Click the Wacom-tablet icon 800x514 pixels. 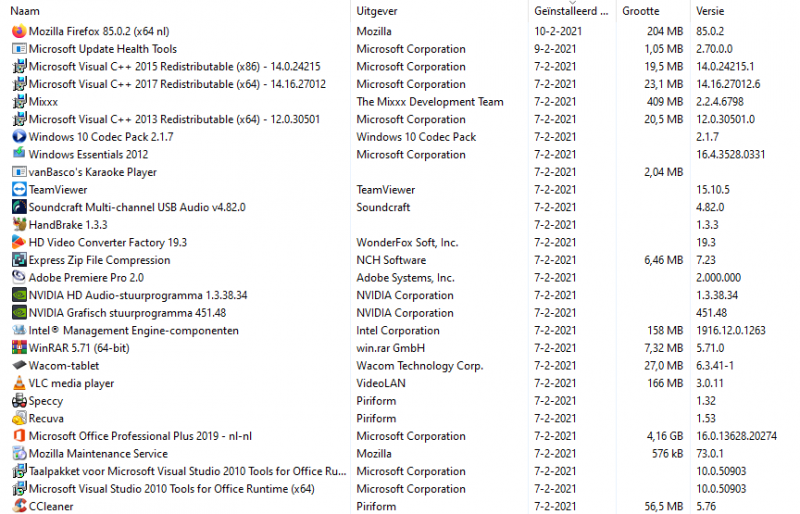[19, 365]
